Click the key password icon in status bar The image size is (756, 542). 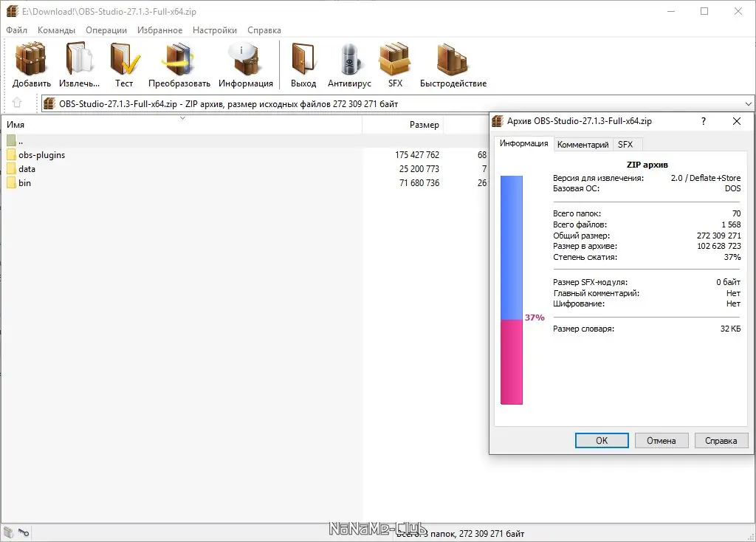point(24,533)
